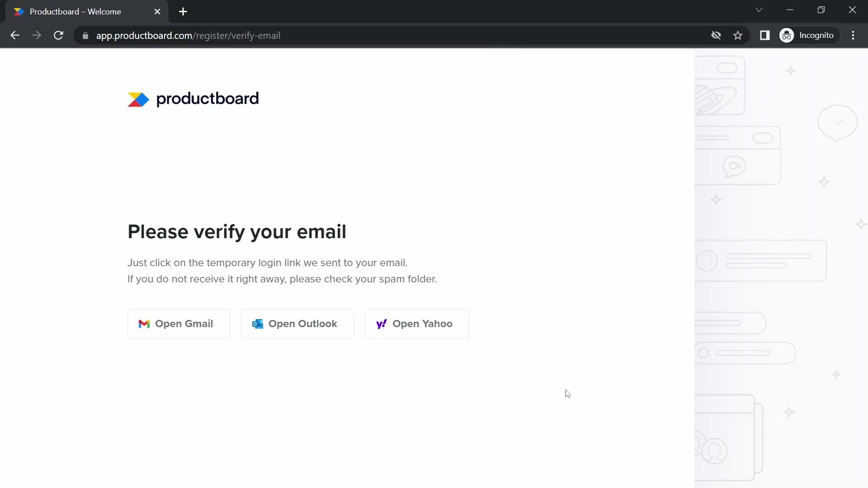Click the Open Gmail button
Screen dimensions: 868x488
pos(179,324)
